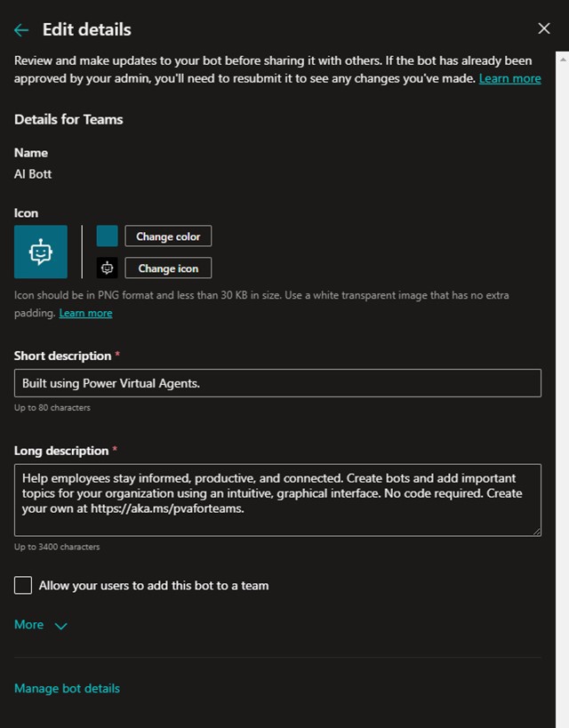
Task: Click the vertical scrollbar on the right edge
Action: point(563,356)
